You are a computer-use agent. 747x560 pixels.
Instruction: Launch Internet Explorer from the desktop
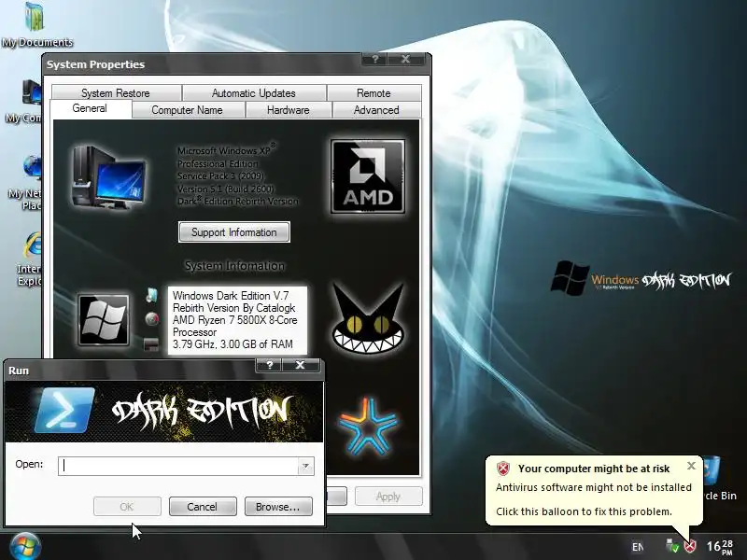pyautogui.click(x=30, y=259)
